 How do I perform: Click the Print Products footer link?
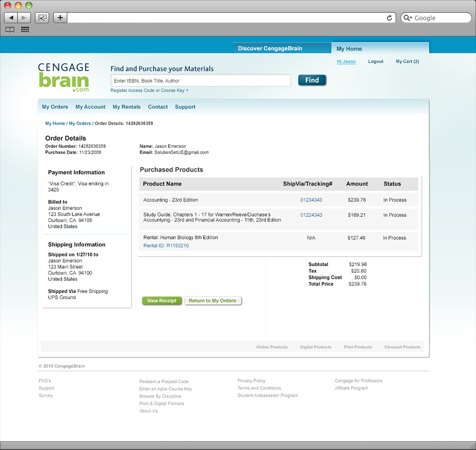click(x=358, y=347)
